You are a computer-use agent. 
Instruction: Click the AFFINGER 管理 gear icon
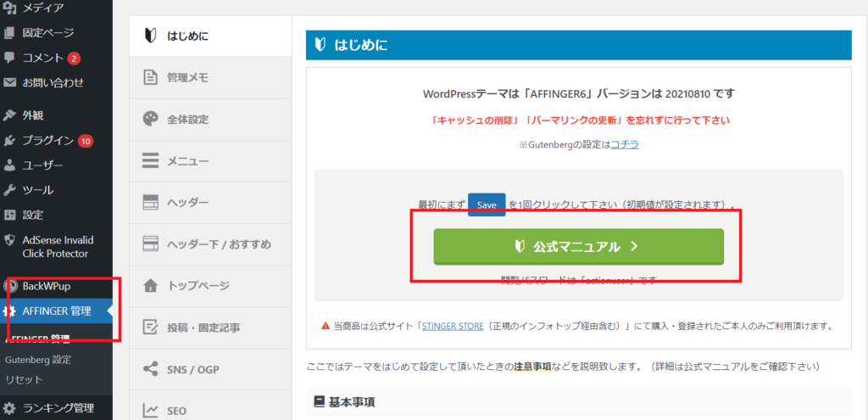coord(9,311)
